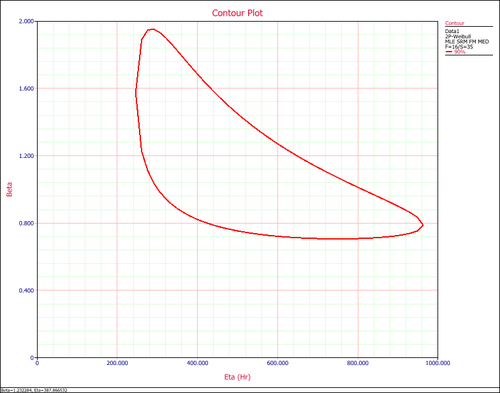Viewport: 500px width, 393px height.
Task: Click the "90%" legend label
Action: (x=459, y=52)
